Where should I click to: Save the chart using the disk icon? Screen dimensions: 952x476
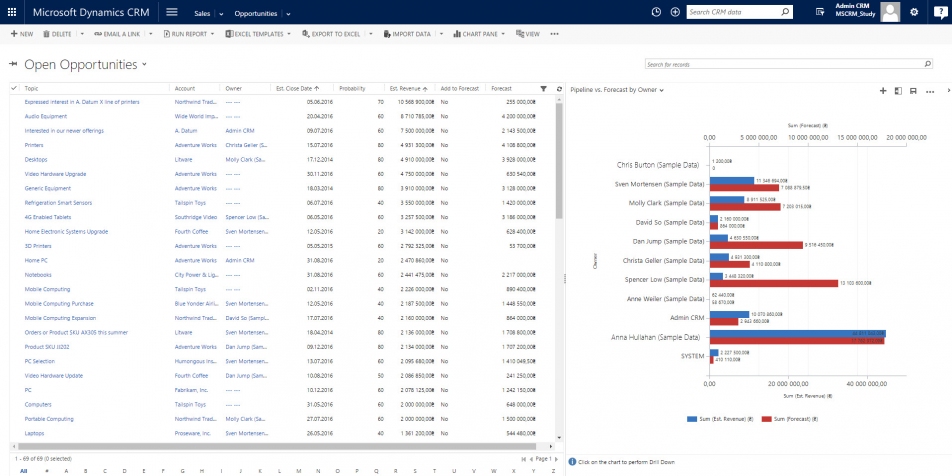tap(913, 90)
